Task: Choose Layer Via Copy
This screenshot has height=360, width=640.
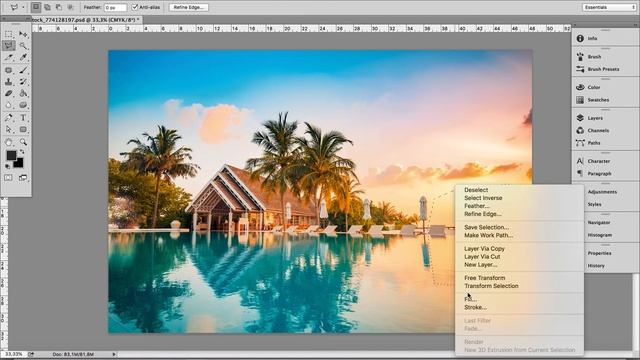Action: coord(484,249)
